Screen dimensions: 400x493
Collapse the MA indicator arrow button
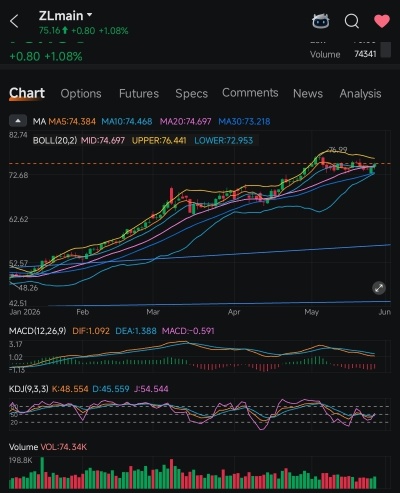(x=18, y=121)
